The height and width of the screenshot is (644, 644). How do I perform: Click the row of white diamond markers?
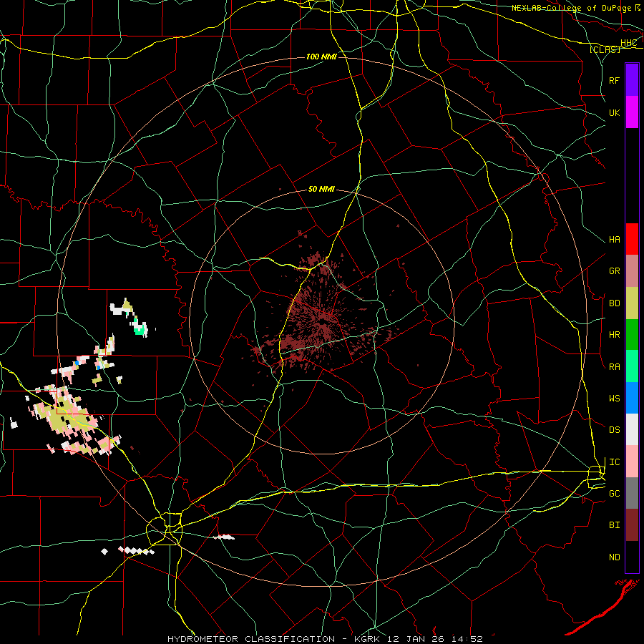click(137, 550)
